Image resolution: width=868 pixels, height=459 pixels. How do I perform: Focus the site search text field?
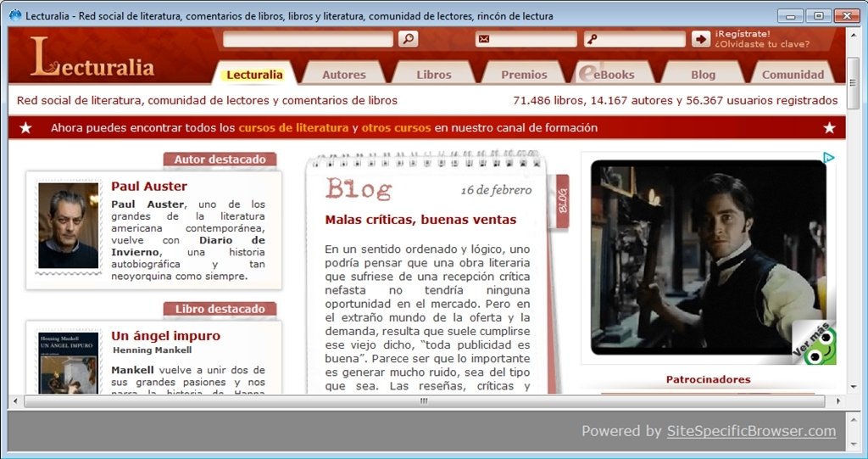pyautogui.click(x=309, y=39)
